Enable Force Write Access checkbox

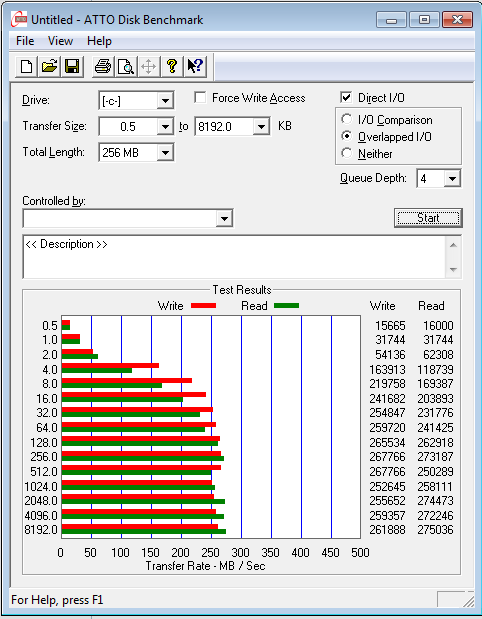(x=200, y=98)
